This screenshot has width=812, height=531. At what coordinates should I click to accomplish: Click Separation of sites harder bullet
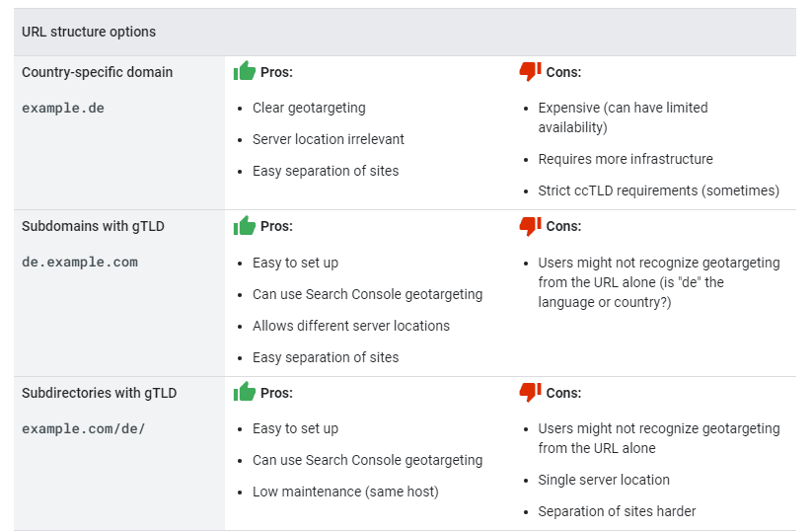coord(617,511)
